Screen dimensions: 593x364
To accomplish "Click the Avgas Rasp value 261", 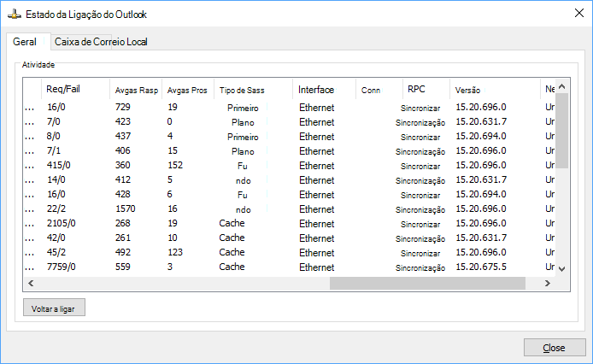I will pos(123,238).
